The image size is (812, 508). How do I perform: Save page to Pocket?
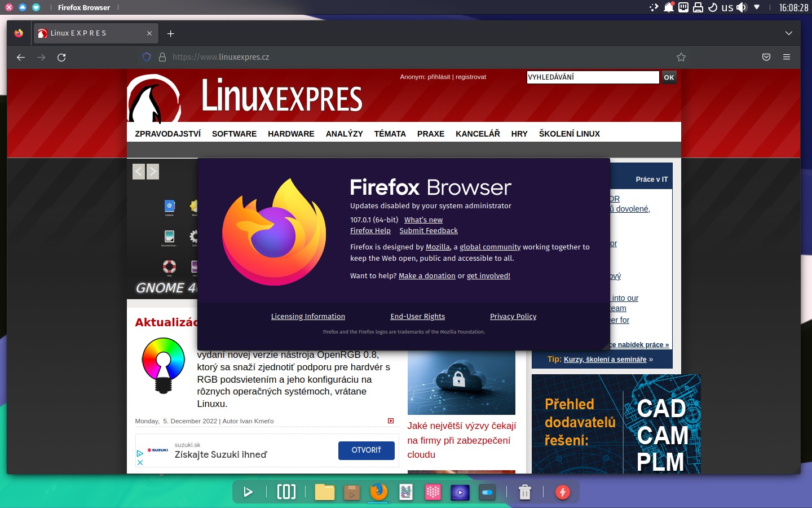tap(766, 57)
